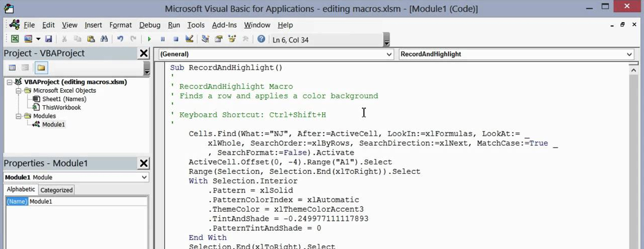Click View Microsoft Excel icon
Screen dimensions: 644x249
tap(15, 39)
